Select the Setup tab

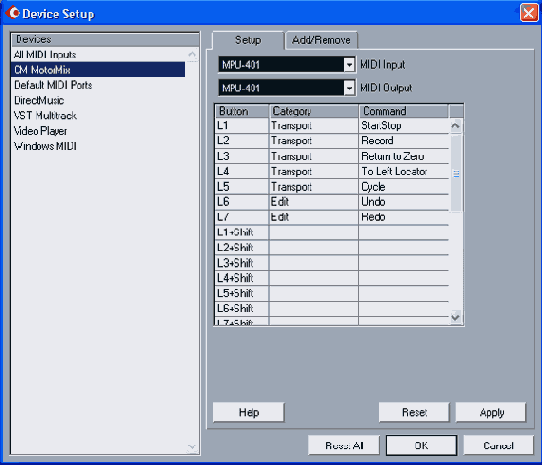248,40
